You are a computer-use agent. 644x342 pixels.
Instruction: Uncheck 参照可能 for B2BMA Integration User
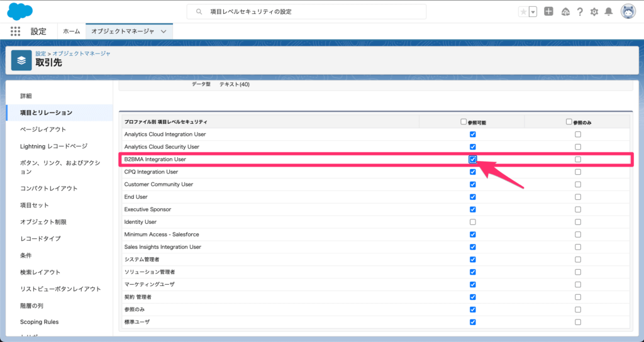tap(473, 159)
